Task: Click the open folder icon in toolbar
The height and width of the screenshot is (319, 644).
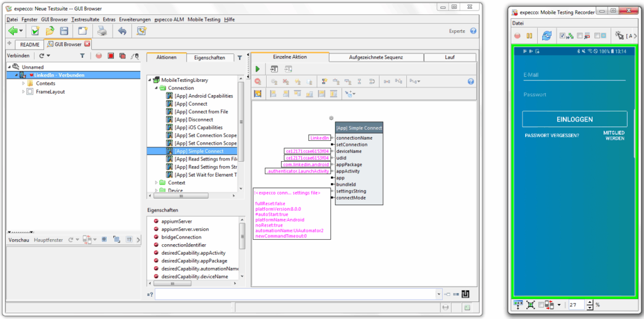Action: 50,30
